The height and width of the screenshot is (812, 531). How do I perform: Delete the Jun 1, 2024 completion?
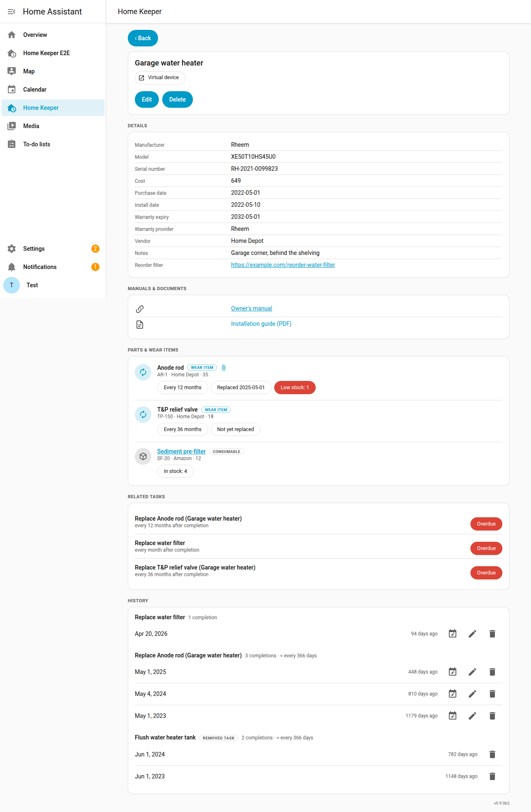point(492,754)
